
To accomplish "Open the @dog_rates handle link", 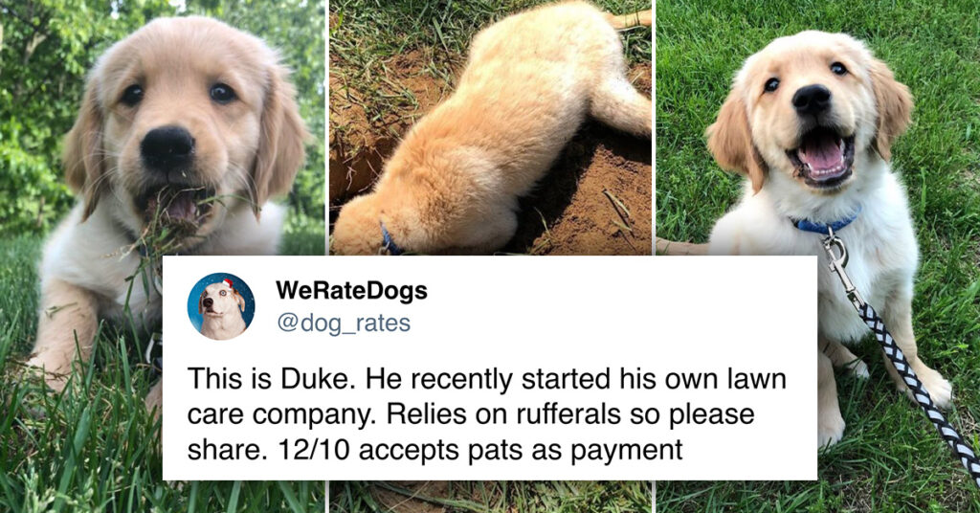I will coord(344,323).
